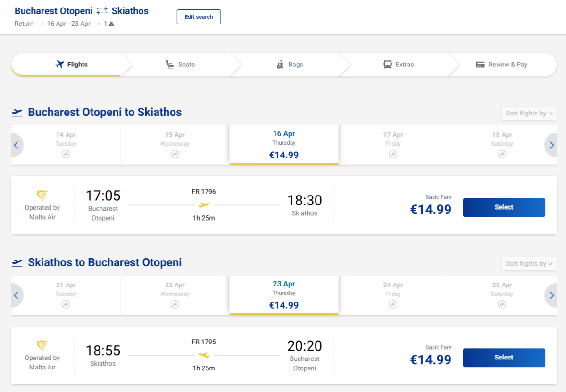
Task: Click the yellow plane icon for FR 1795
Action: 204,355
